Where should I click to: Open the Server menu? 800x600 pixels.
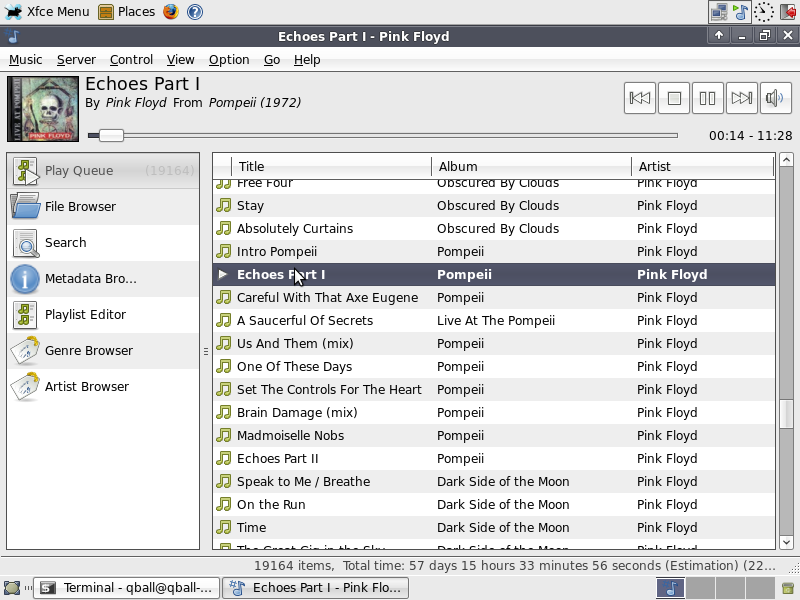[x=76, y=60]
